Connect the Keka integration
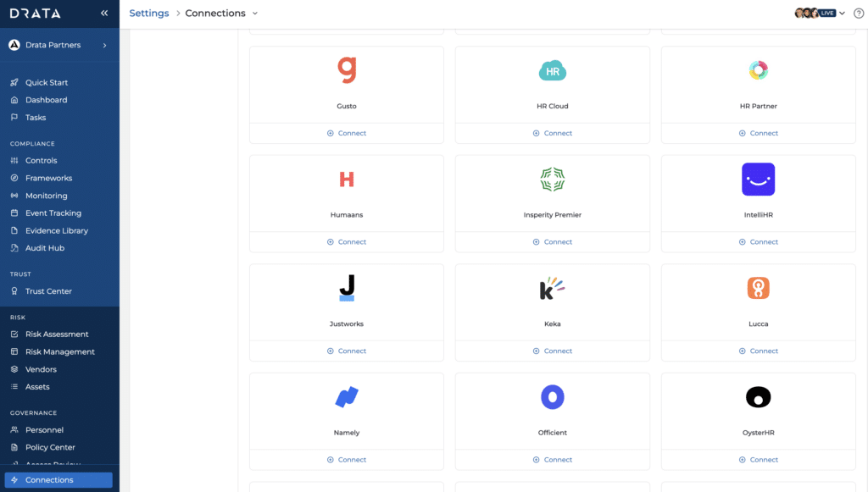This screenshot has height=492, width=868. 553,351
